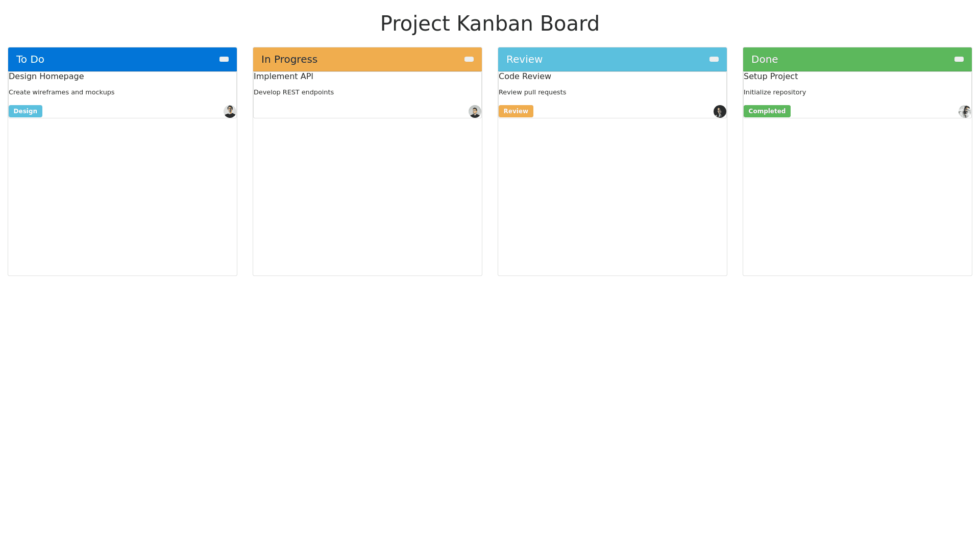
Task: Click the badge pill in To Do header
Action: tap(224, 59)
